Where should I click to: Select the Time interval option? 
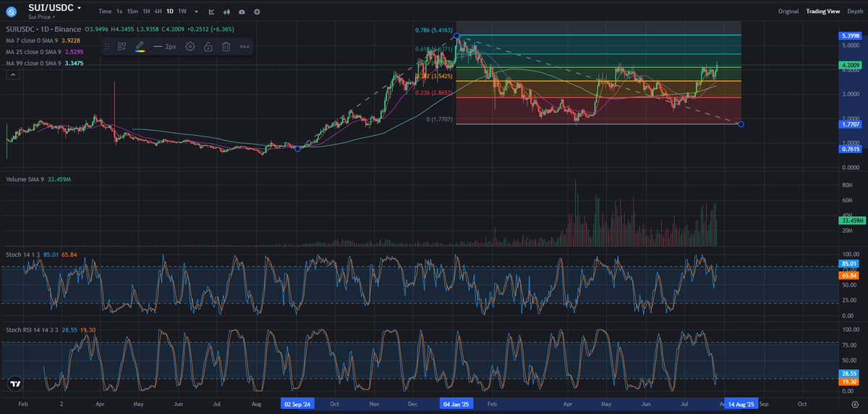click(105, 12)
